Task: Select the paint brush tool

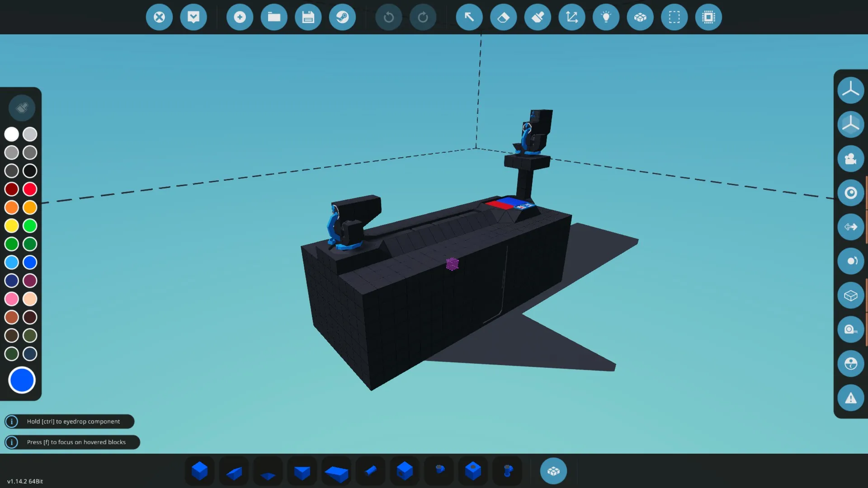Action: [x=538, y=17]
